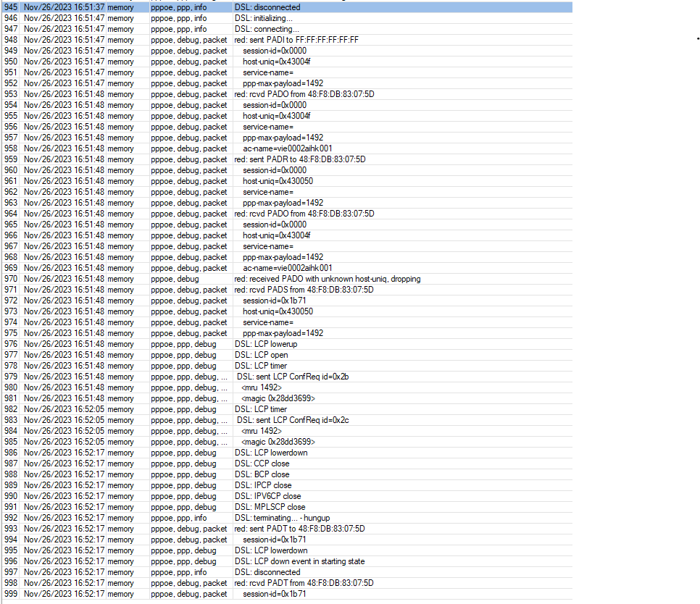Select row 958 ac-name=vie0002aihk001
The image size is (700, 604).
pyautogui.click(x=287, y=148)
